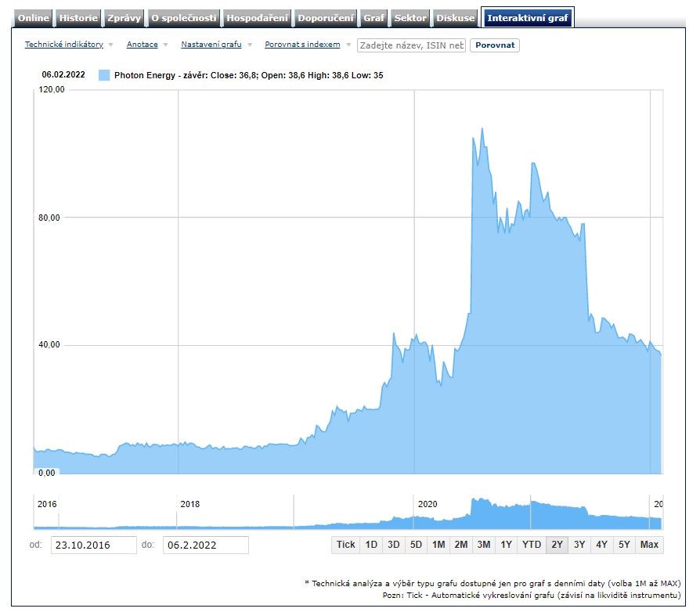Click the Photon Energy legend color swatch
The image size is (700, 612).
pos(104,75)
